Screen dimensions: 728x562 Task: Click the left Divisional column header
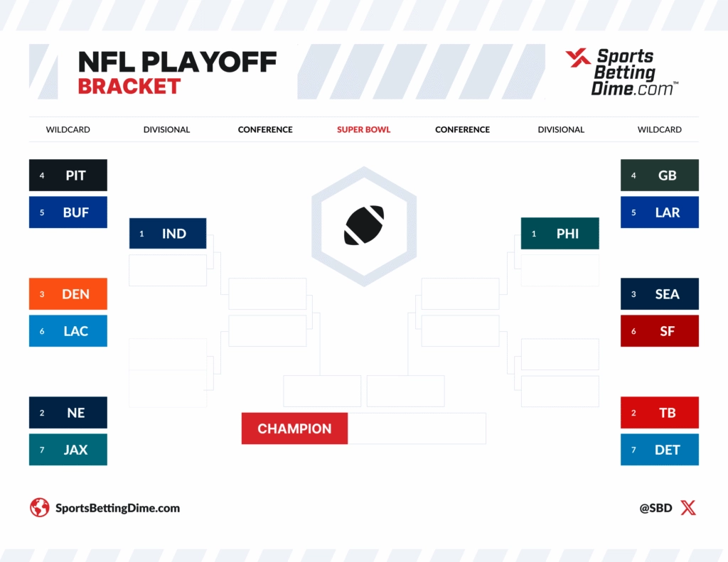click(166, 130)
